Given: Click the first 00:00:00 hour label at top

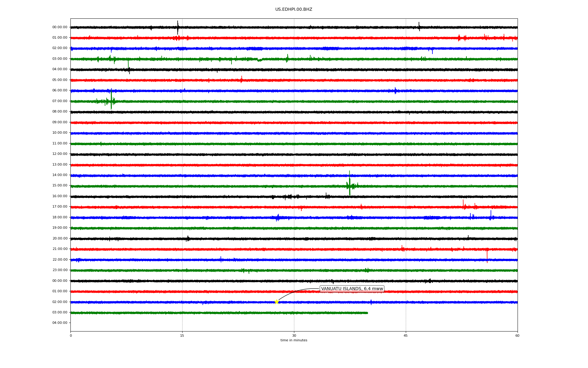Looking at the screenshot, I should click(60, 27).
